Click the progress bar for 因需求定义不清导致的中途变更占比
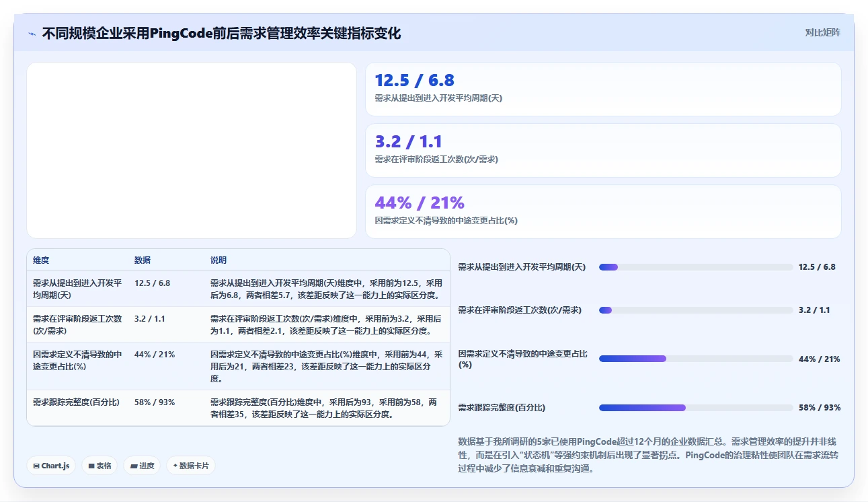 point(696,359)
